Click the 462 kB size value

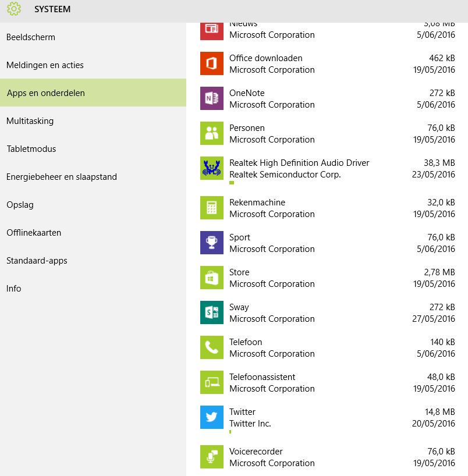point(442,58)
